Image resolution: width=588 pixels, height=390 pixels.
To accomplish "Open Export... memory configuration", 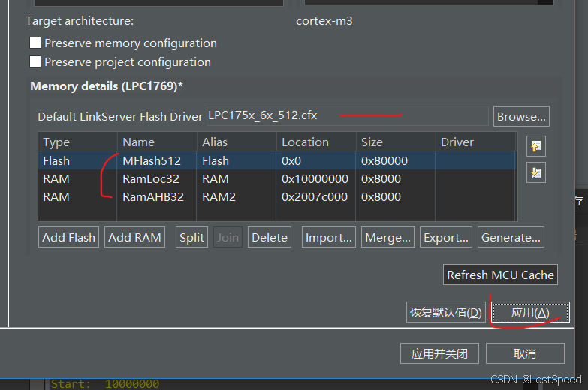I will pyautogui.click(x=446, y=237).
